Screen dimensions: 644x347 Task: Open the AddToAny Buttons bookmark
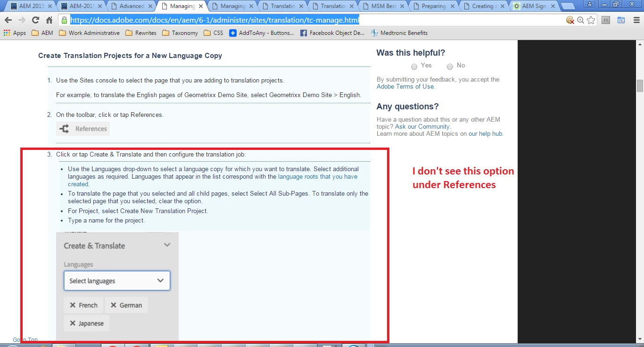point(261,33)
